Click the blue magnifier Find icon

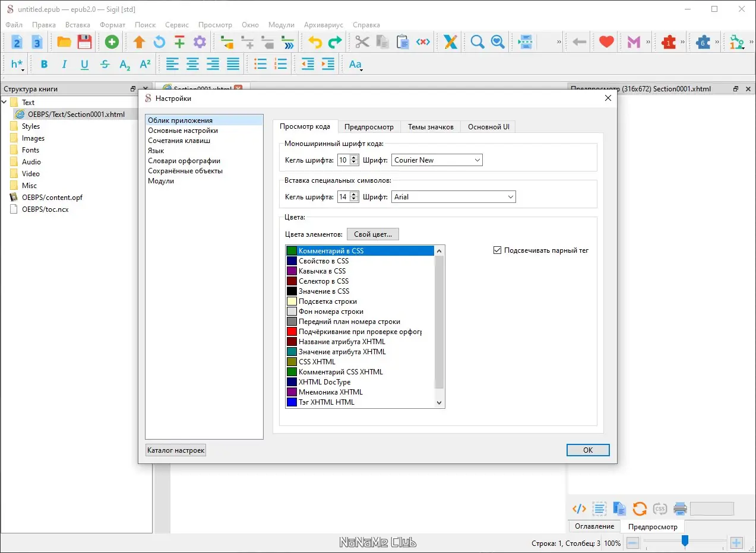(x=477, y=42)
